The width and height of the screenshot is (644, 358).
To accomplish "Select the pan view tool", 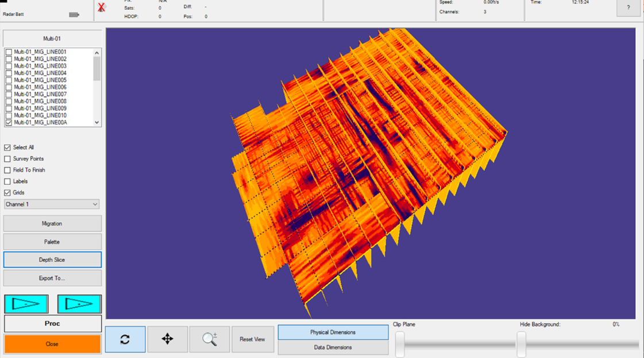I will coord(167,339).
